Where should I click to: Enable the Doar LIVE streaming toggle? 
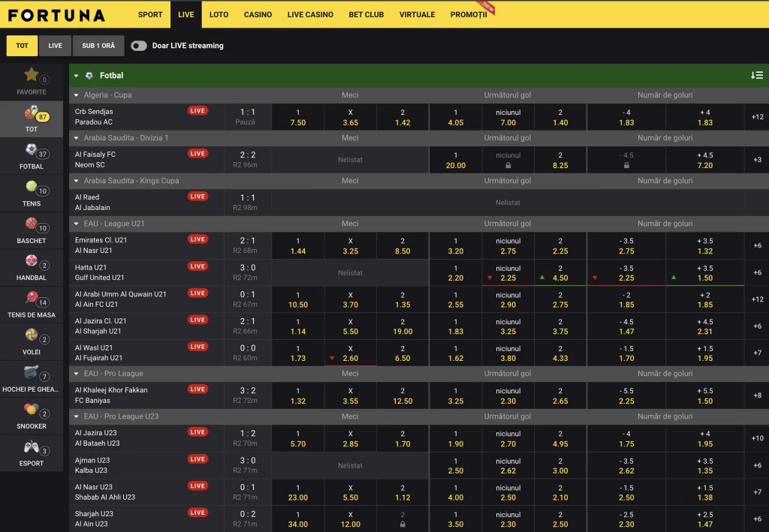click(139, 46)
